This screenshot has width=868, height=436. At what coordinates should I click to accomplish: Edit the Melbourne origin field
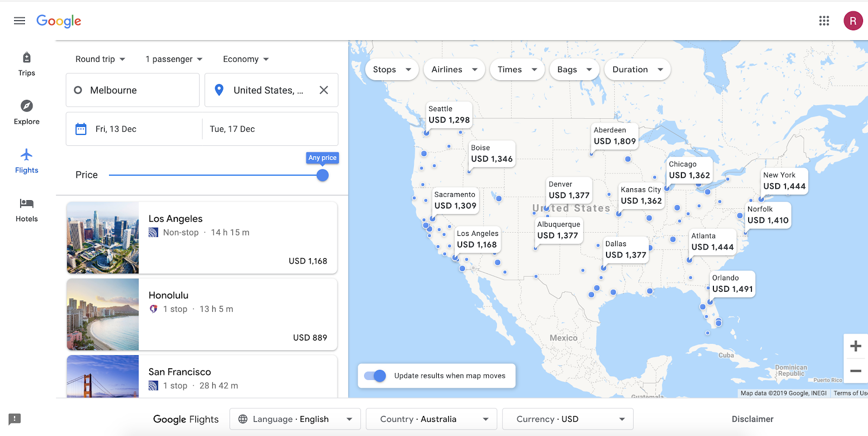(133, 90)
